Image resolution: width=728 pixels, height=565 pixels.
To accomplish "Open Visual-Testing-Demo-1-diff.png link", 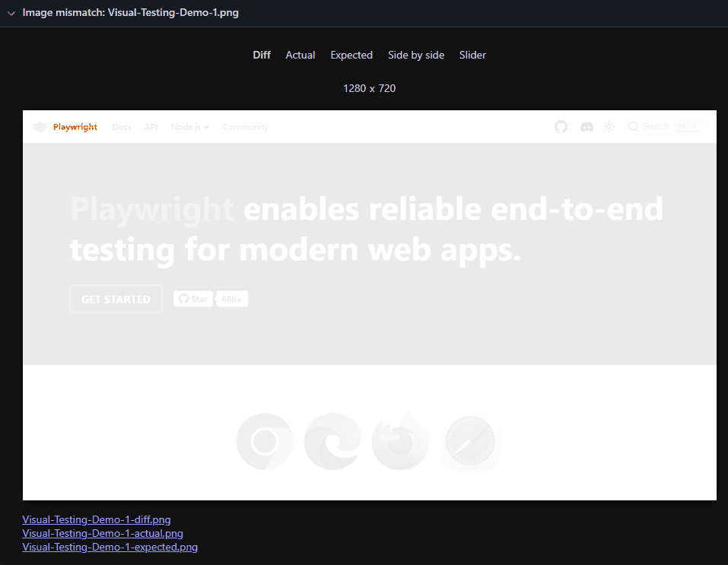I will pyautogui.click(x=97, y=519).
